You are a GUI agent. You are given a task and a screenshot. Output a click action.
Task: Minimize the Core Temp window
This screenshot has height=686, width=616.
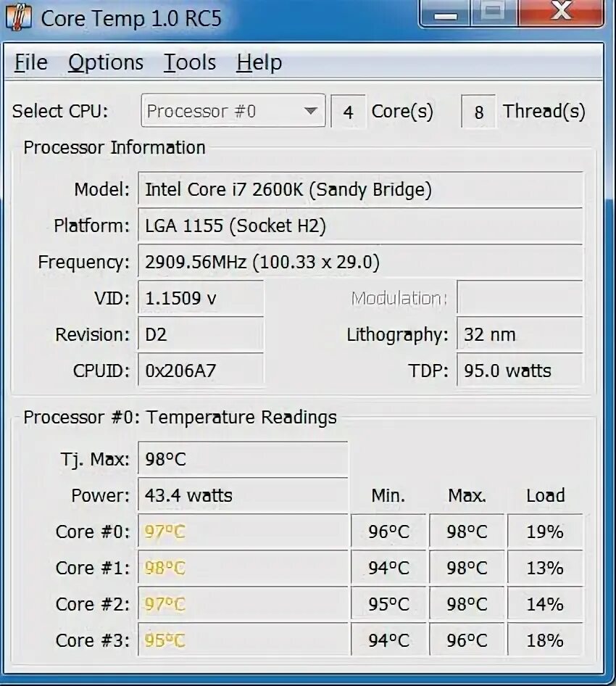coord(445,13)
